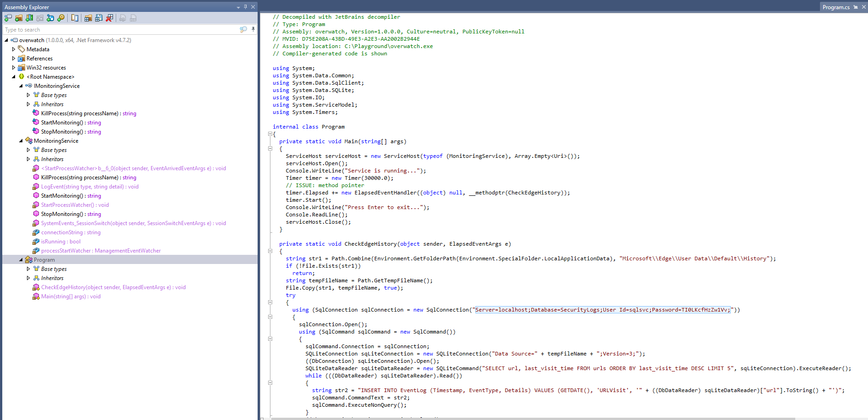The height and width of the screenshot is (420, 868).
Task: Collapse the try block fold
Action: tap(270, 302)
